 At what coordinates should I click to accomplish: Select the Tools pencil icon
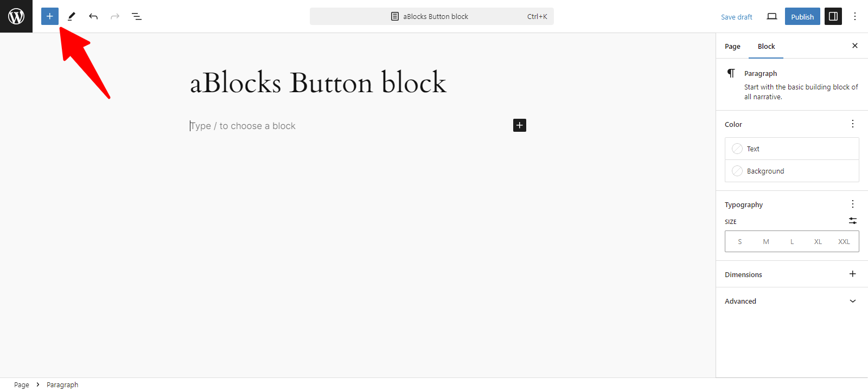(x=72, y=16)
